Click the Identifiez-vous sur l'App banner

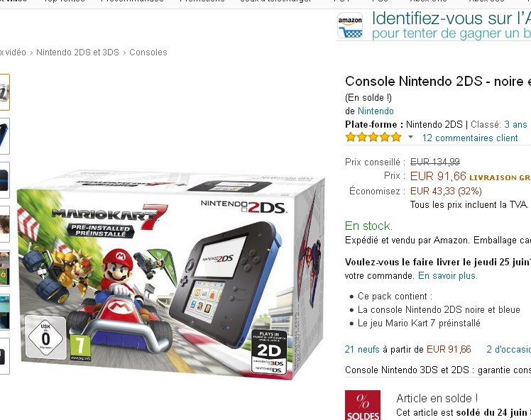(x=434, y=26)
